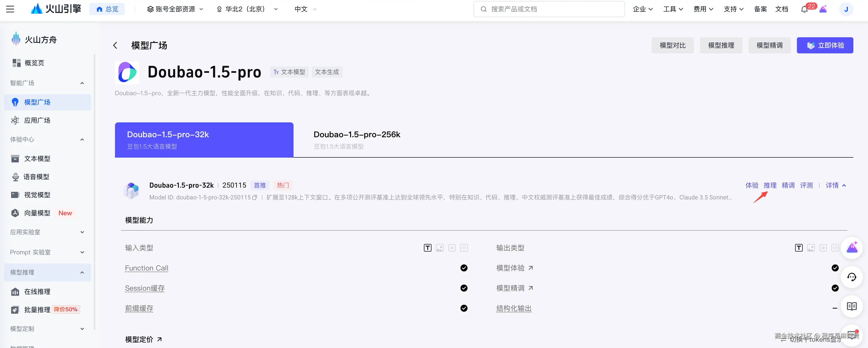Open the floating AI assistant helper
Screen dimensions: 868x348
[x=852, y=248]
